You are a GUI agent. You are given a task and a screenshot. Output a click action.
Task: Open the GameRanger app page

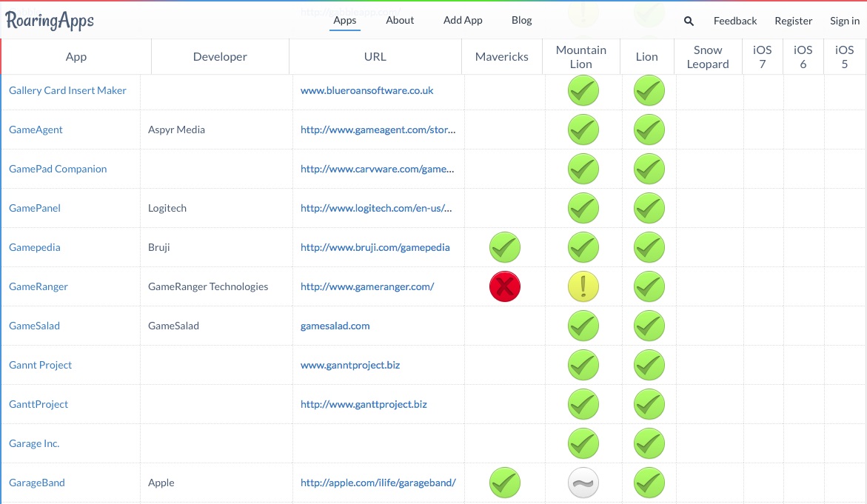[x=39, y=286]
